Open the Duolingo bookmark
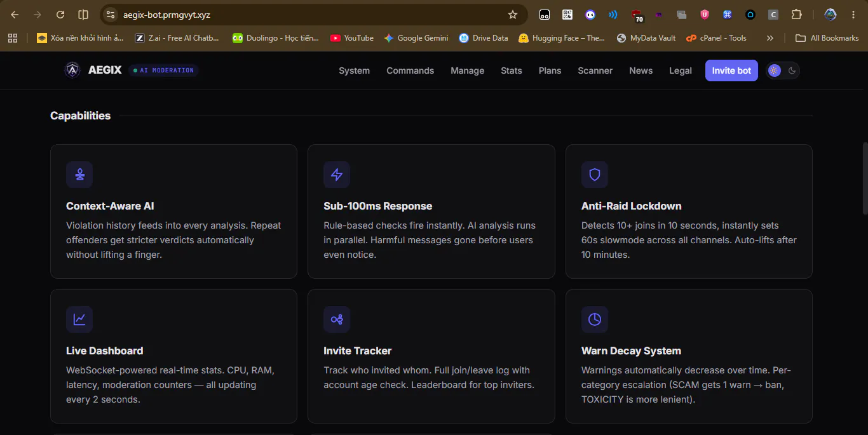Viewport: 868px width, 435px height. point(276,38)
